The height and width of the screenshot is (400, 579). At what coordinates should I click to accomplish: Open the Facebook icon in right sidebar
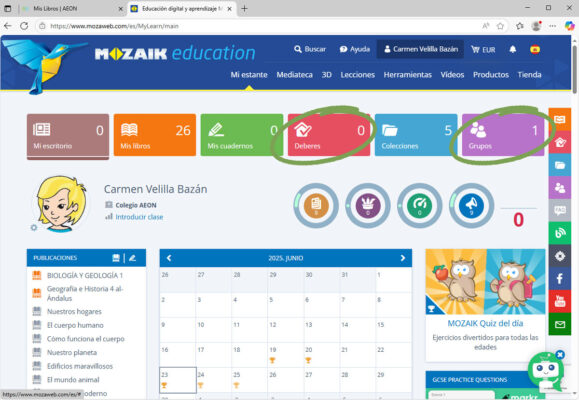click(x=559, y=278)
